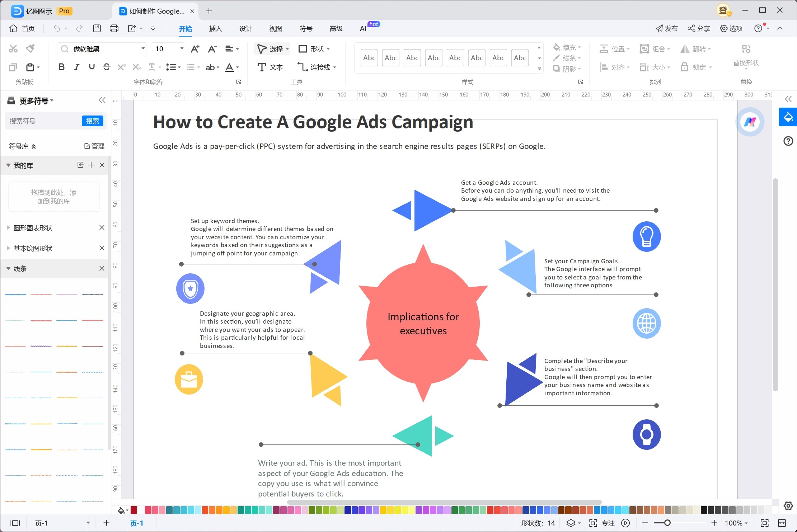Toggle Superscript formatting
This screenshot has width=797, height=532.
point(122,67)
